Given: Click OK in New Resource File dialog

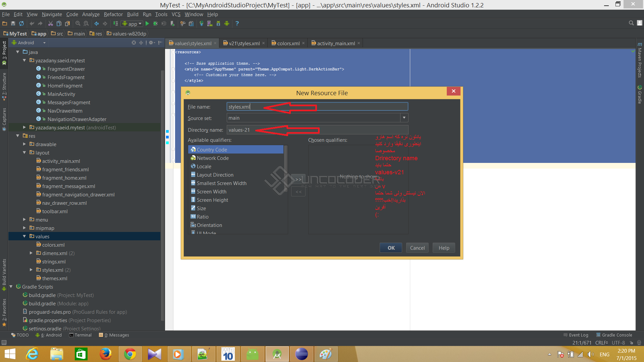Looking at the screenshot, I should [x=391, y=248].
